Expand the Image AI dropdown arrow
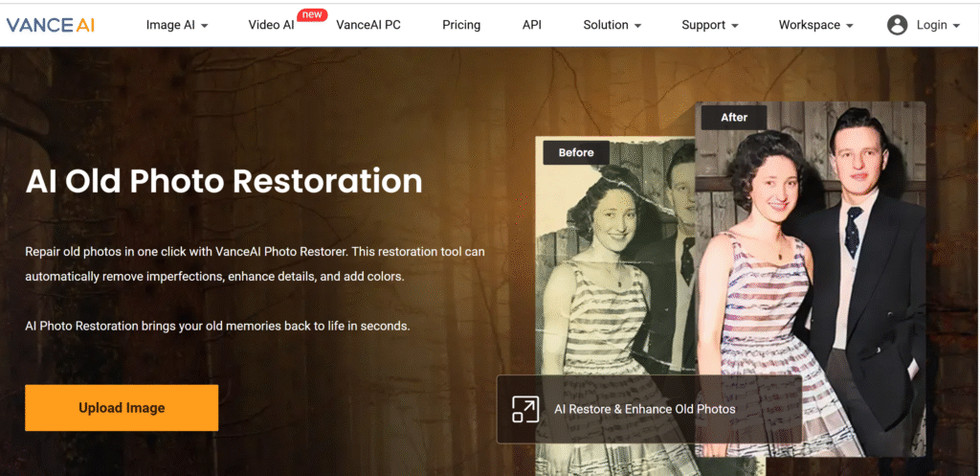 (x=205, y=26)
